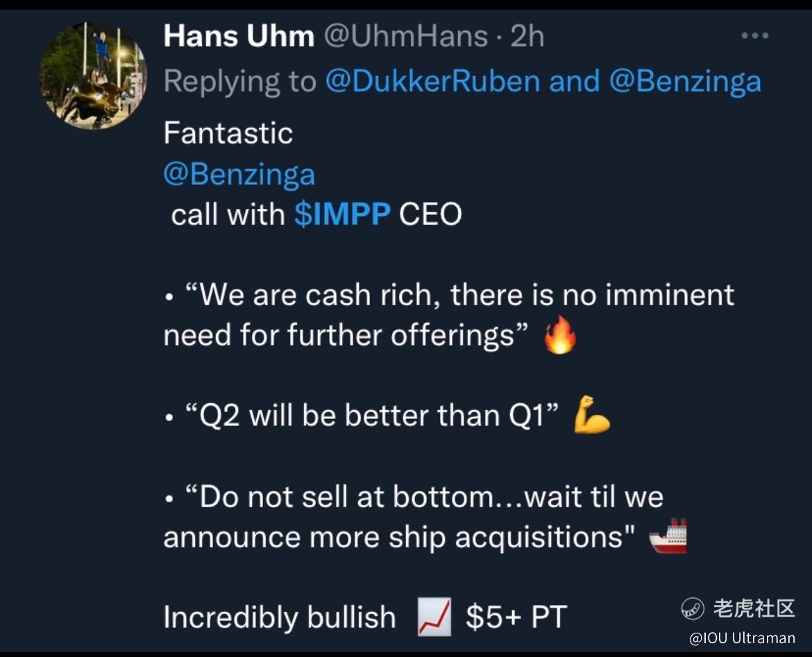Select the 'Q2 will be better than Q1' quote
Image resolution: width=812 pixels, height=657 pixels.
pyautogui.click(x=372, y=415)
